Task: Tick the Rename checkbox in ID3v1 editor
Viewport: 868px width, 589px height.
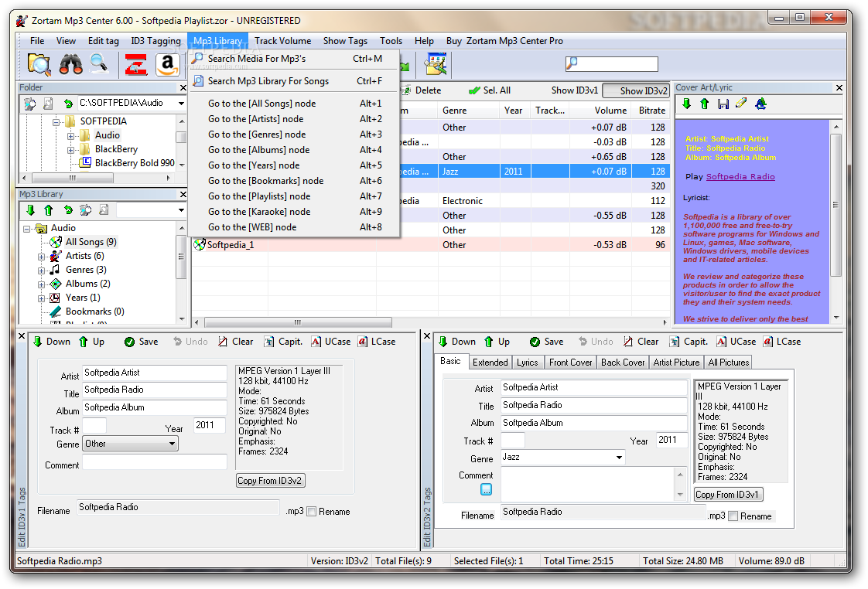Action: pos(312,512)
